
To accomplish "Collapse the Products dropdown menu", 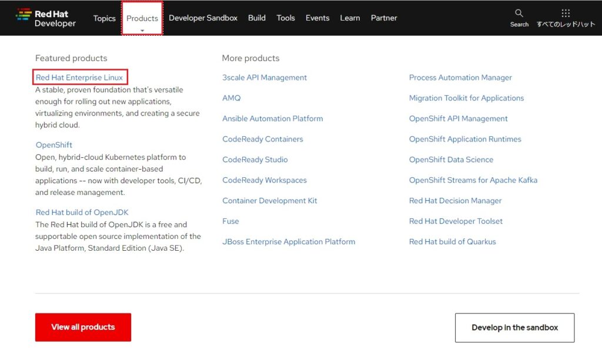I will pos(142,18).
